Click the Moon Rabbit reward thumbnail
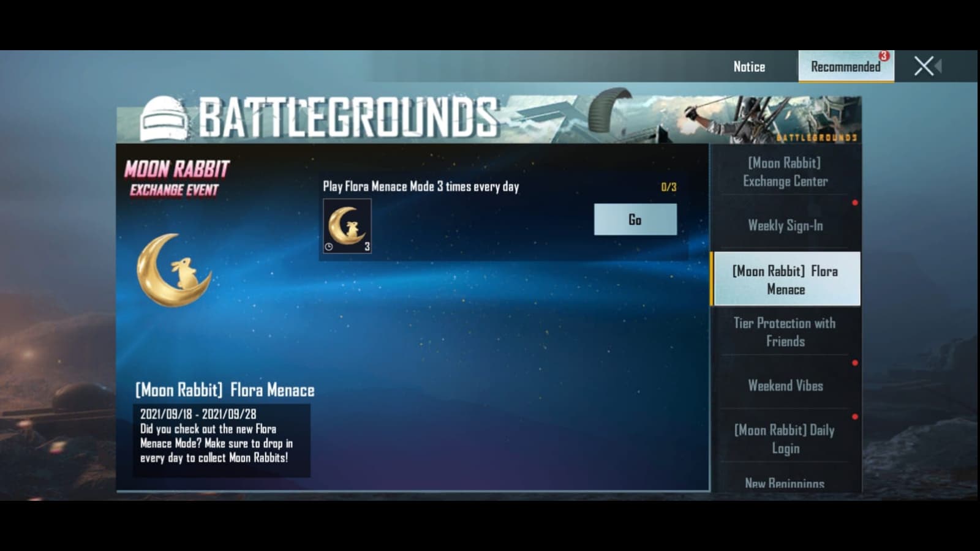The image size is (980, 551). [x=347, y=226]
